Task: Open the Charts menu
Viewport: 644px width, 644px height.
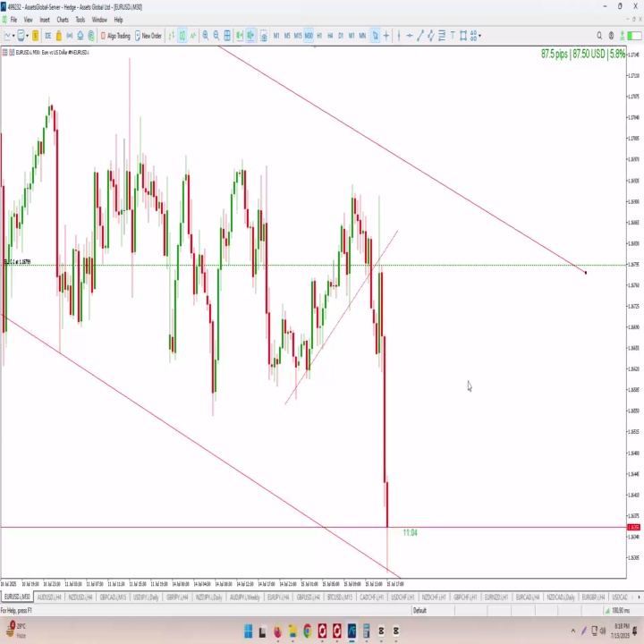Action: click(x=63, y=20)
